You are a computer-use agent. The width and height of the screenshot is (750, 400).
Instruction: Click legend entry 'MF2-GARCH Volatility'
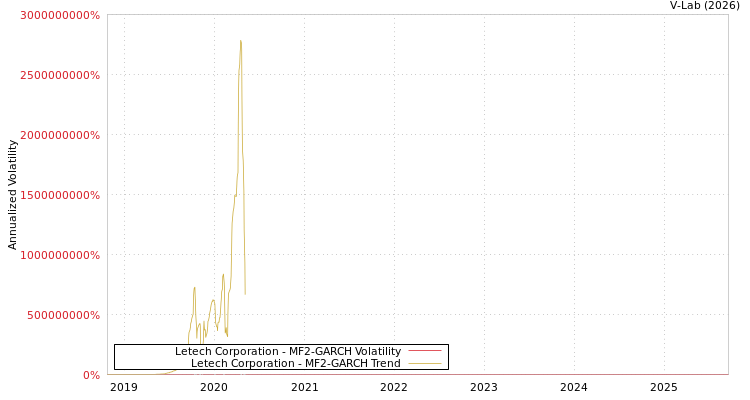(x=288, y=351)
